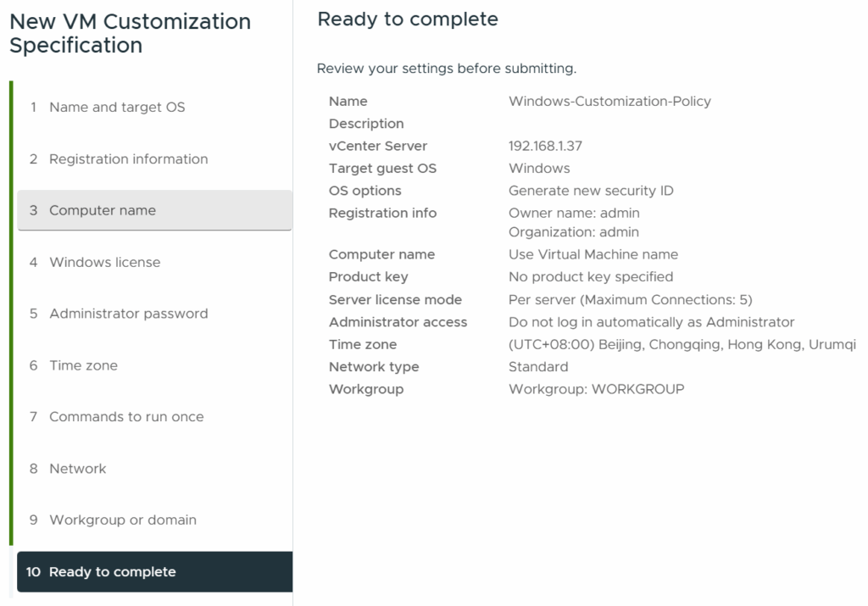This screenshot has height=606, width=868.
Task: Go to step 6 Time zone
Action: 154,365
